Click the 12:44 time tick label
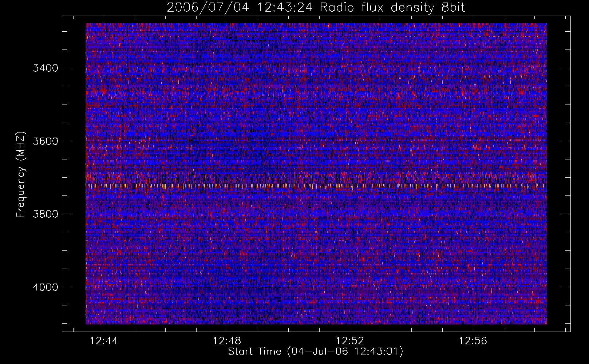Image resolution: width=589 pixels, height=364 pixels. [x=104, y=341]
